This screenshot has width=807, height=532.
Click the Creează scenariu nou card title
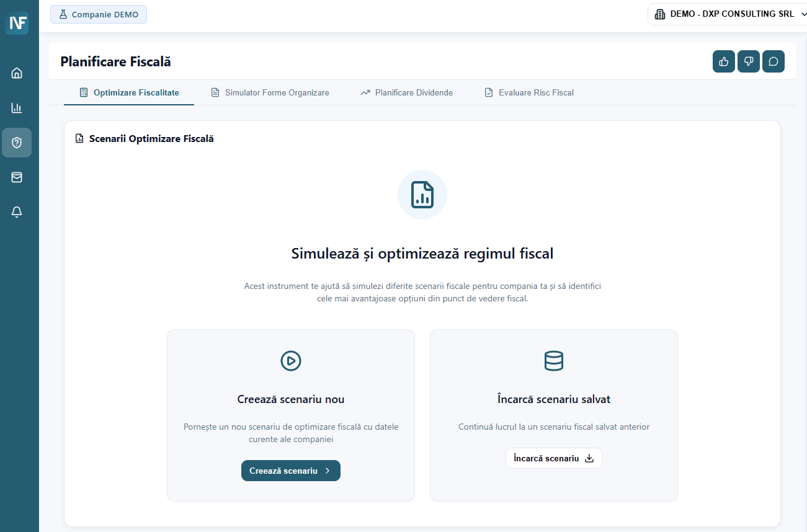pyautogui.click(x=291, y=399)
